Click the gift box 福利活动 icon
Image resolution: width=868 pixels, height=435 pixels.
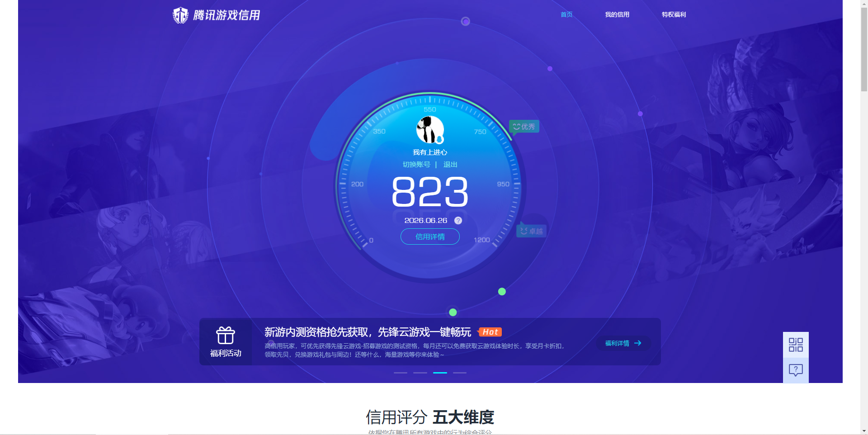click(x=225, y=336)
